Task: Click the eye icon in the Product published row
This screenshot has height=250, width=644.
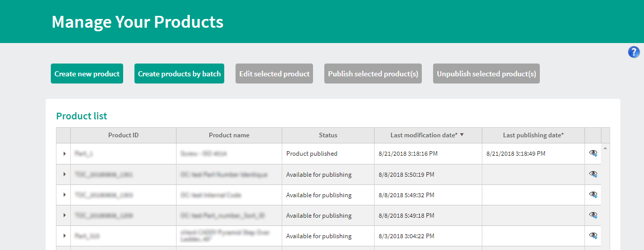Action: point(593,153)
